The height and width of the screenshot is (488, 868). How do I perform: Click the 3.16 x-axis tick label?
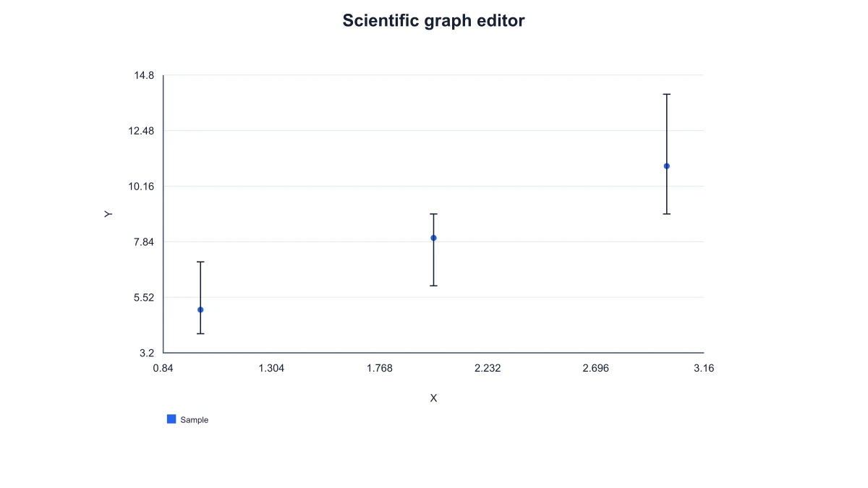[704, 368]
